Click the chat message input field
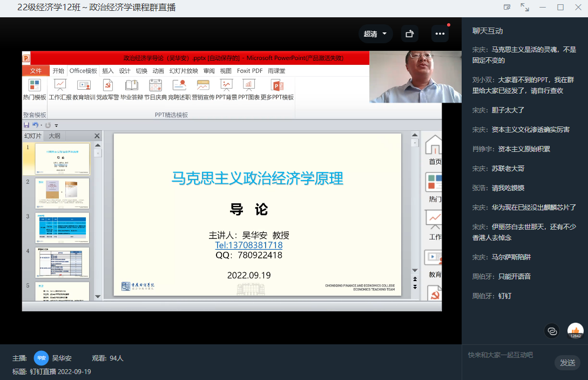Screen dimensions: 588x380 pos(508,355)
